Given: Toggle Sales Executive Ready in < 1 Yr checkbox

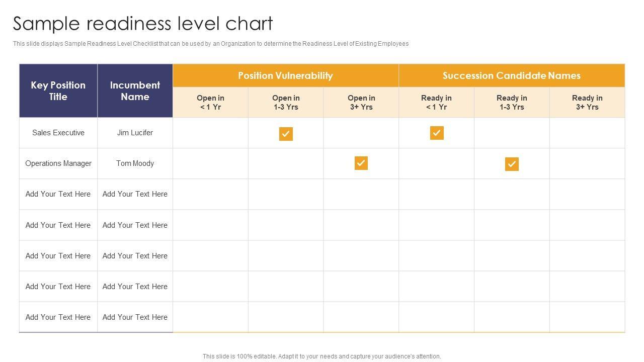Looking at the screenshot, I should click(437, 133).
